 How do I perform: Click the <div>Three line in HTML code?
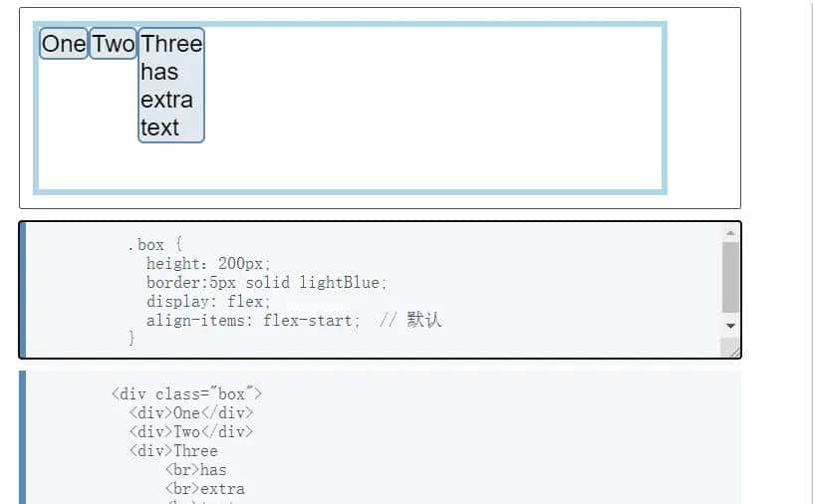pyautogui.click(x=172, y=450)
